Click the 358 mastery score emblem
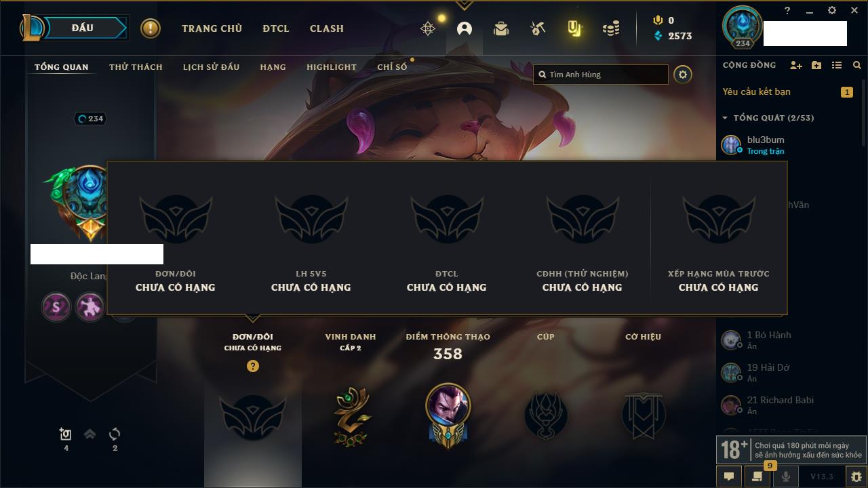 [448, 415]
